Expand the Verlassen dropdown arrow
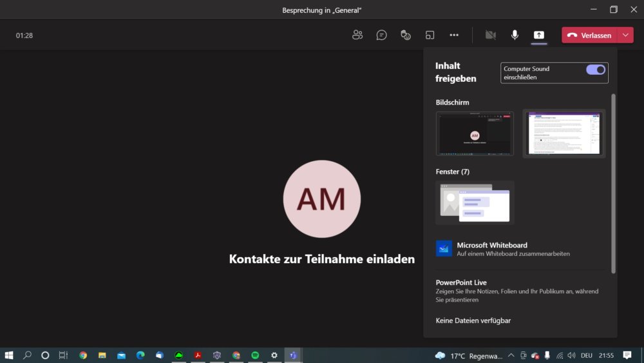 coord(625,35)
